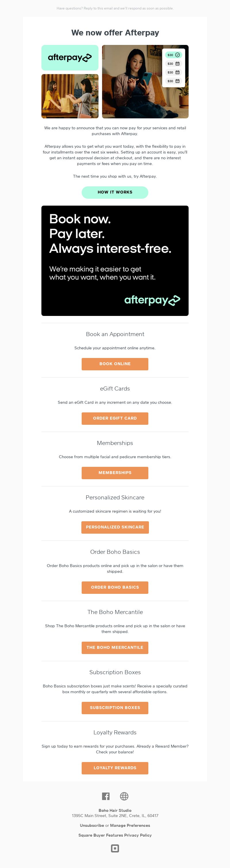This screenshot has width=230, height=868.
Task: Select the Order eGift Card button
Action: pos(115,418)
